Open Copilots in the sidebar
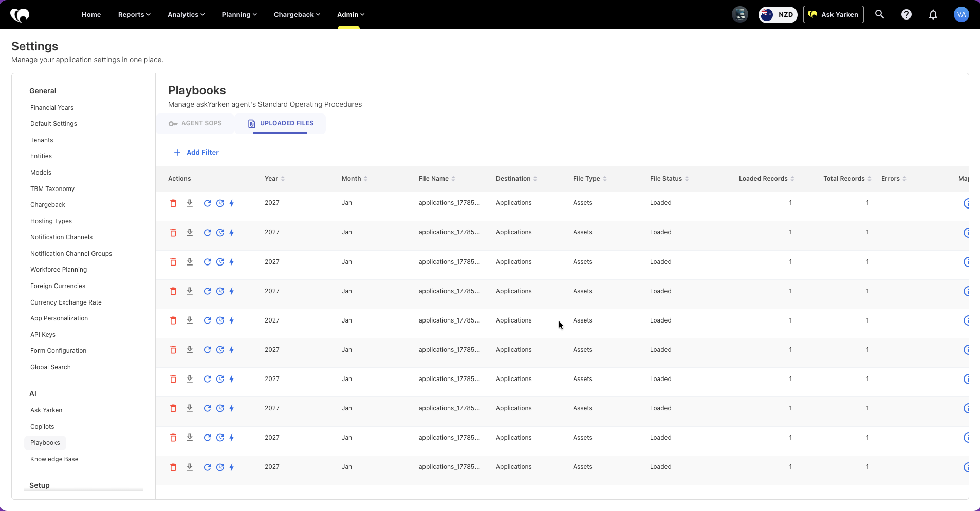 point(42,427)
